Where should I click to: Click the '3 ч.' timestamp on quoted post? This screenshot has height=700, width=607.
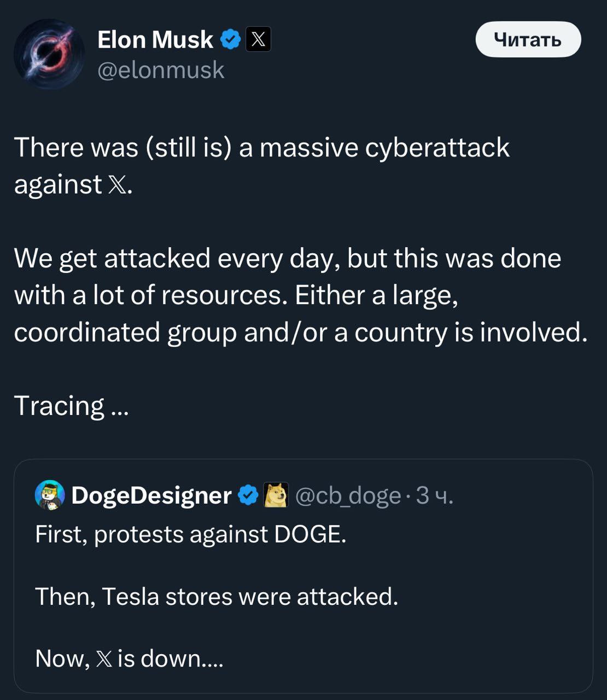434,495
